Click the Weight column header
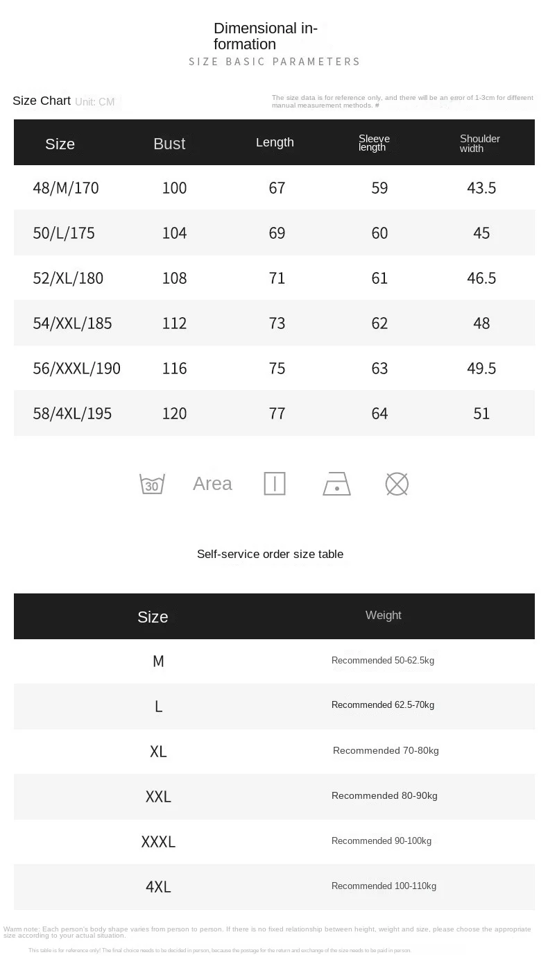 pos(383,616)
